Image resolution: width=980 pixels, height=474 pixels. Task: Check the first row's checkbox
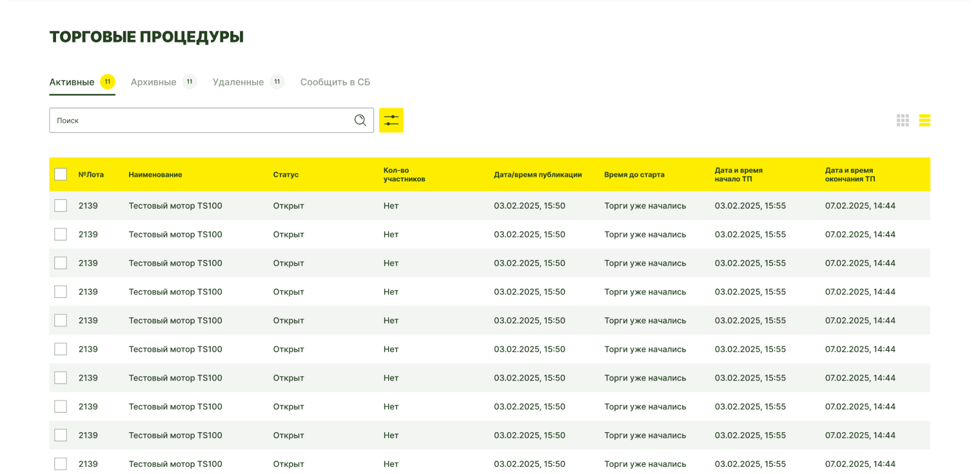point(61,206)
